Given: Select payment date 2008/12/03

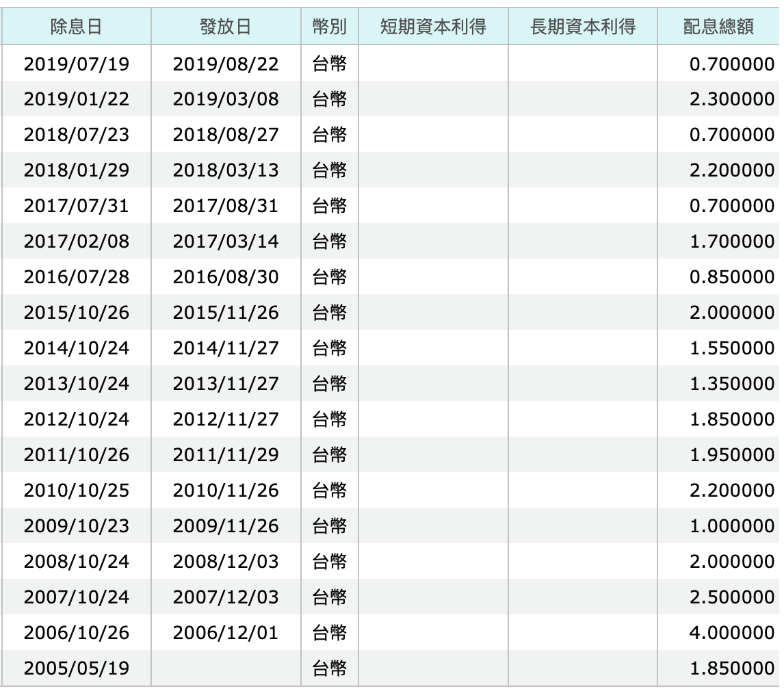Looking at the screenshot, I should coord(226,561).
